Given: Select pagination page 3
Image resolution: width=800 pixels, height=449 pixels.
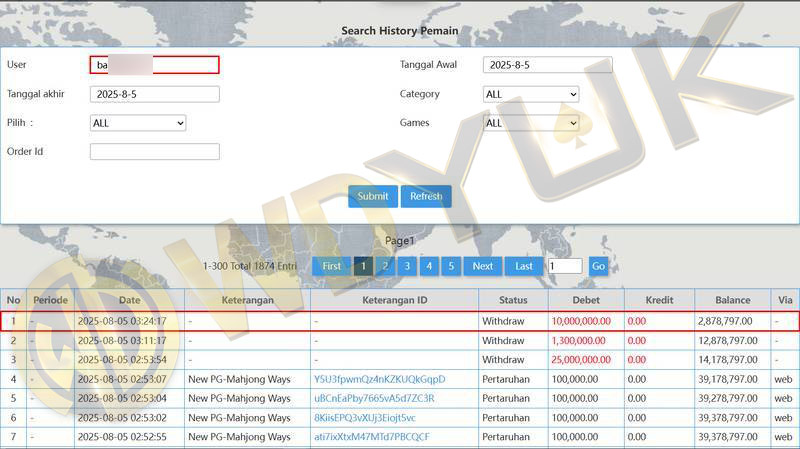Looking at the screenshot, I should [x=407, y=266].
